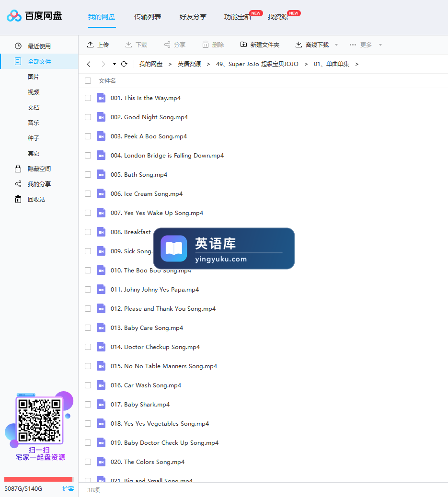Click the recycle bin icon in sidebar
This screenshot has height=497, width=448.
(x=18, y=199)
